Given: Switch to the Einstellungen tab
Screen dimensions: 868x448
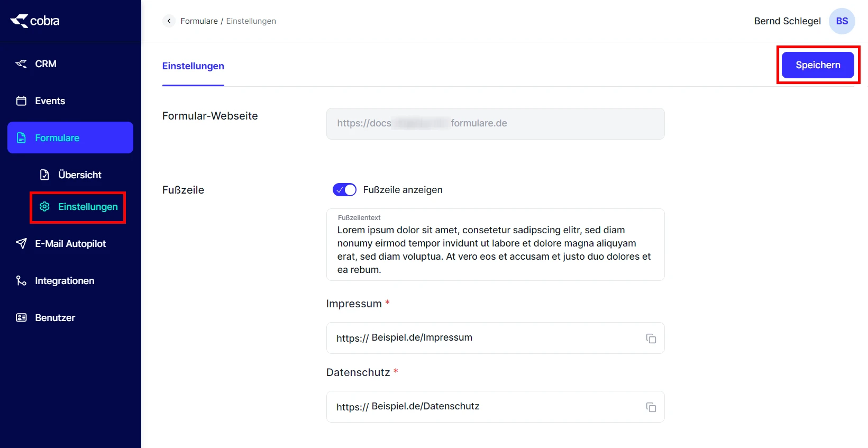Looking at the screenshot, I should click(x=193, y=66).
